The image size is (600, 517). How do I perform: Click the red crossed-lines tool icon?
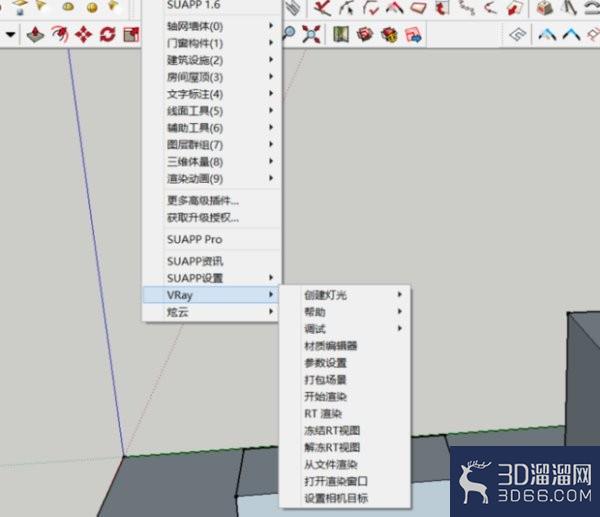click(x=322, y=8)
